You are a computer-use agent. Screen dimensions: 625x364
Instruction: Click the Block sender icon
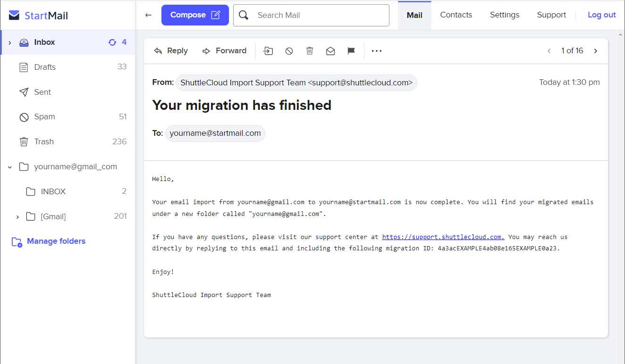tap(289, 50)
